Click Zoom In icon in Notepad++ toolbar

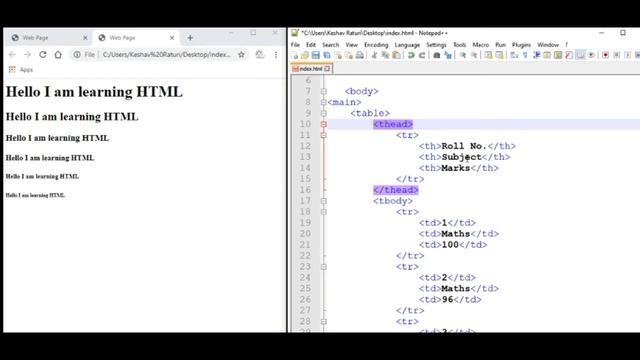462,55
